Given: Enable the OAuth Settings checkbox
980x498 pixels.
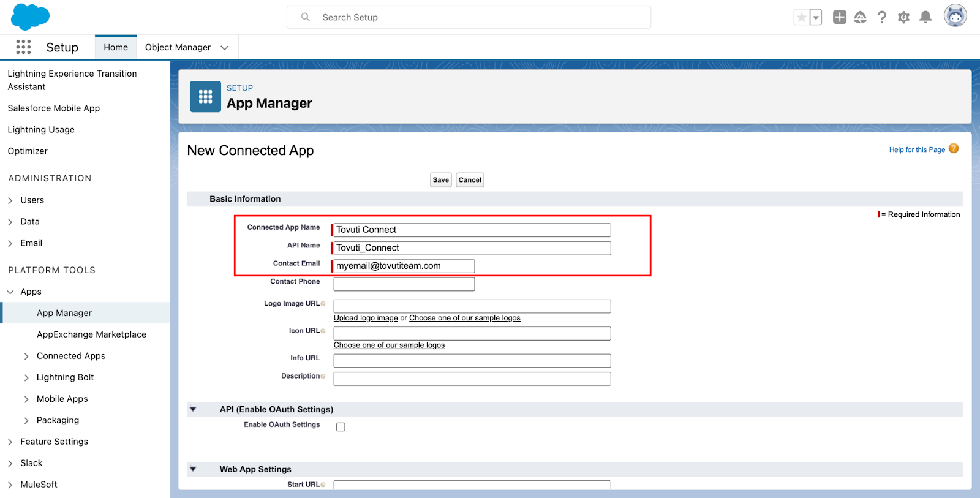Looking at the screenshot, I should [341, 427].
